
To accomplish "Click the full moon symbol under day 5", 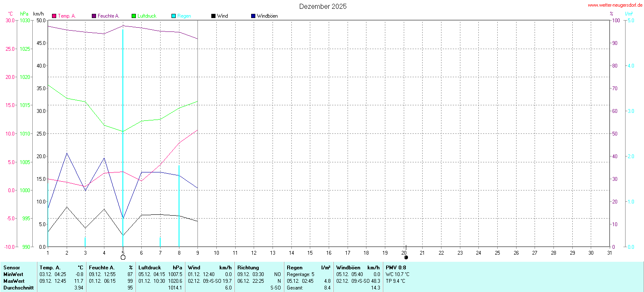I will 123,257.
